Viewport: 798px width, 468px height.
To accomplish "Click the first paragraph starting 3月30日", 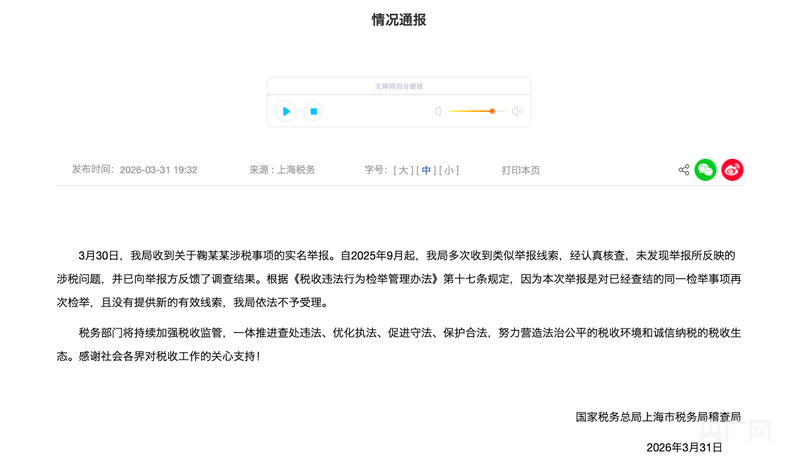I will coord(399,279).
